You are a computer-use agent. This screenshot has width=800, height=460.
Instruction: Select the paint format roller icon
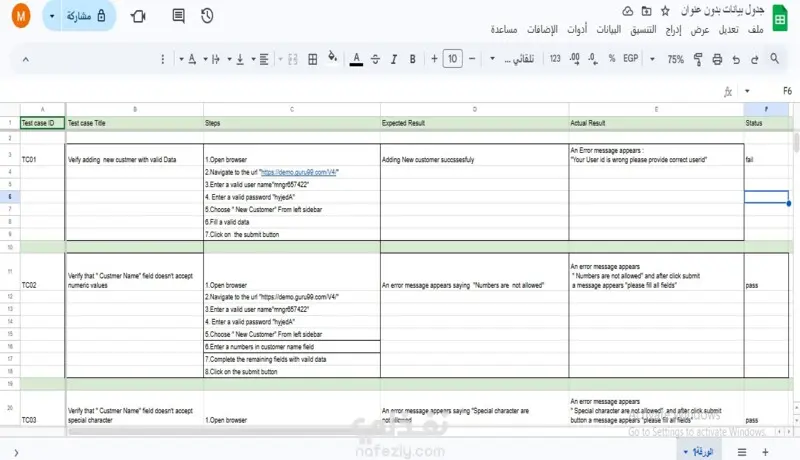[x=697, y=59]
